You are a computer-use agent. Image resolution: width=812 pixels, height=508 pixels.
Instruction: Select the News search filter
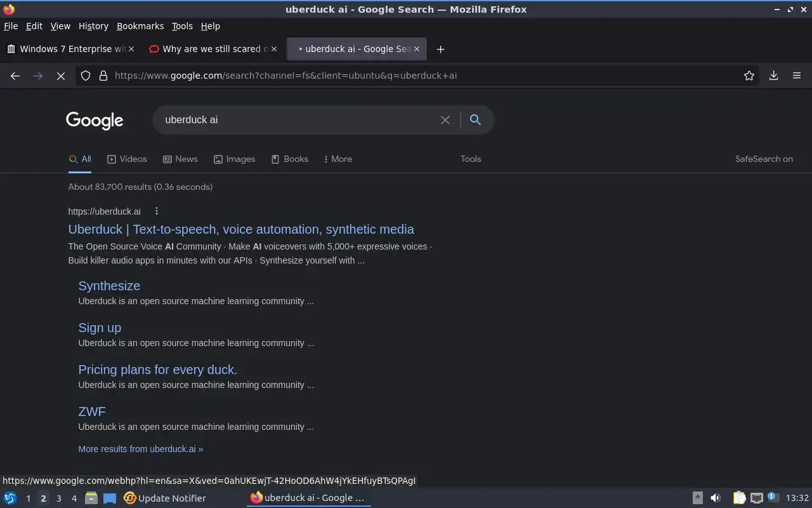(x=180, y=159)
